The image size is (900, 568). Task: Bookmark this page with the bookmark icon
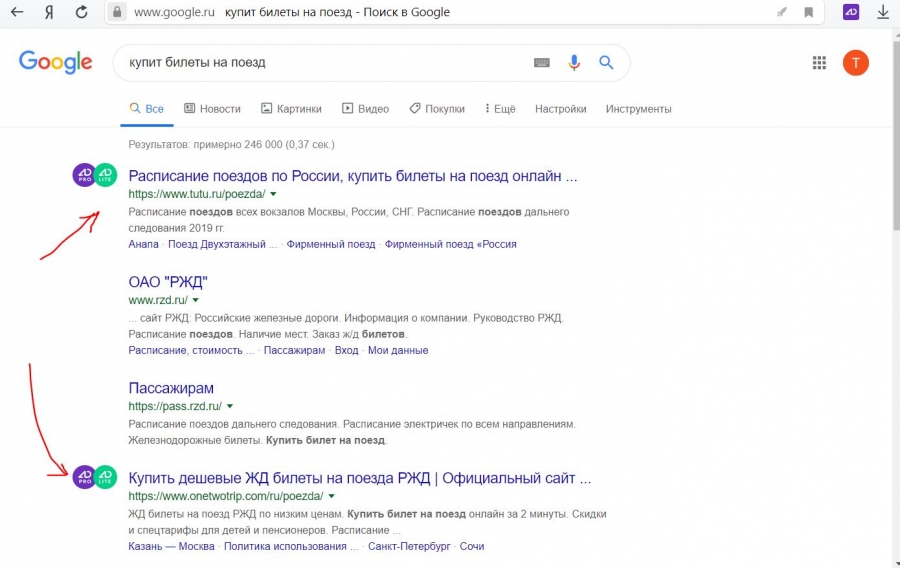click(x=808, y=12)
